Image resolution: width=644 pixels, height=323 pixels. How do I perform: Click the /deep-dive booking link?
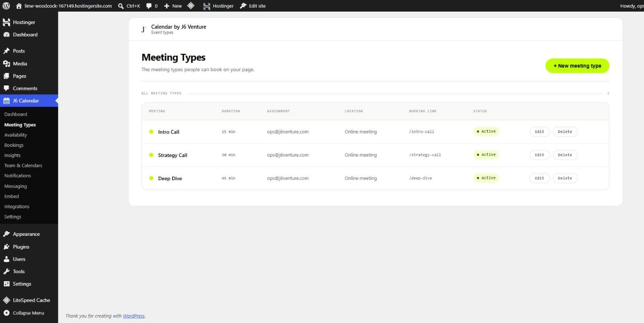click(x=420, y=178)
